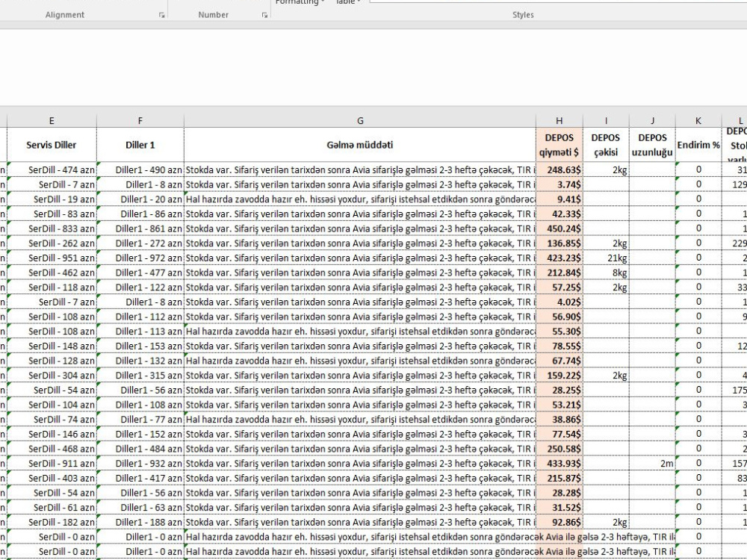Select cell 'Diller1 - 20 azn'
The width and height of the screenshot is (747, 560).
click(x=140, y=199)
